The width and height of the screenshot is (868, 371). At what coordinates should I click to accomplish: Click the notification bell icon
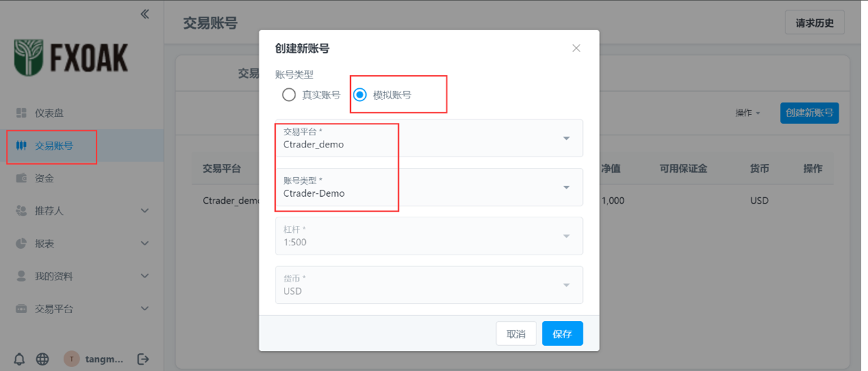coord(19,359)
